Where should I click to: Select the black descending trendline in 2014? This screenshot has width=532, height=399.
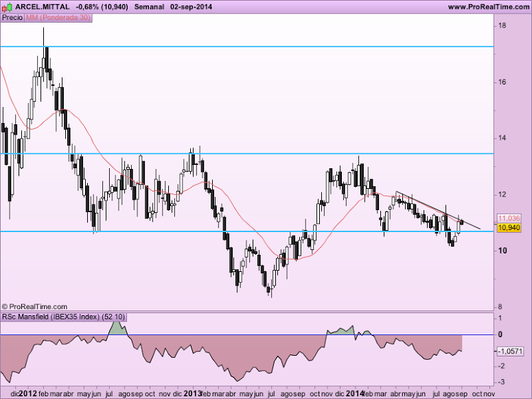[x=439, y=211]
